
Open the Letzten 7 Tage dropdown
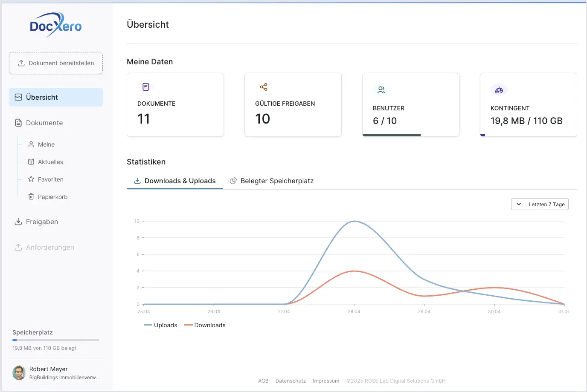[x=540, y=205]
